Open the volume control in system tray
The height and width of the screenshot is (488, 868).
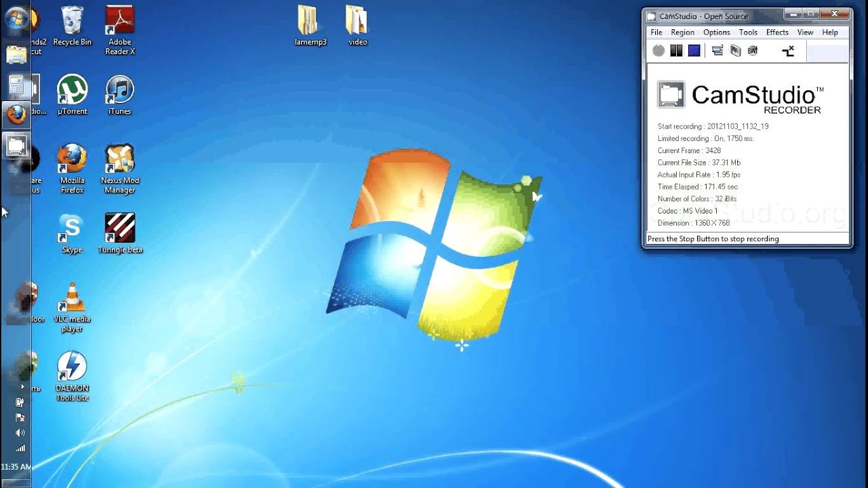tap(20, 432)
